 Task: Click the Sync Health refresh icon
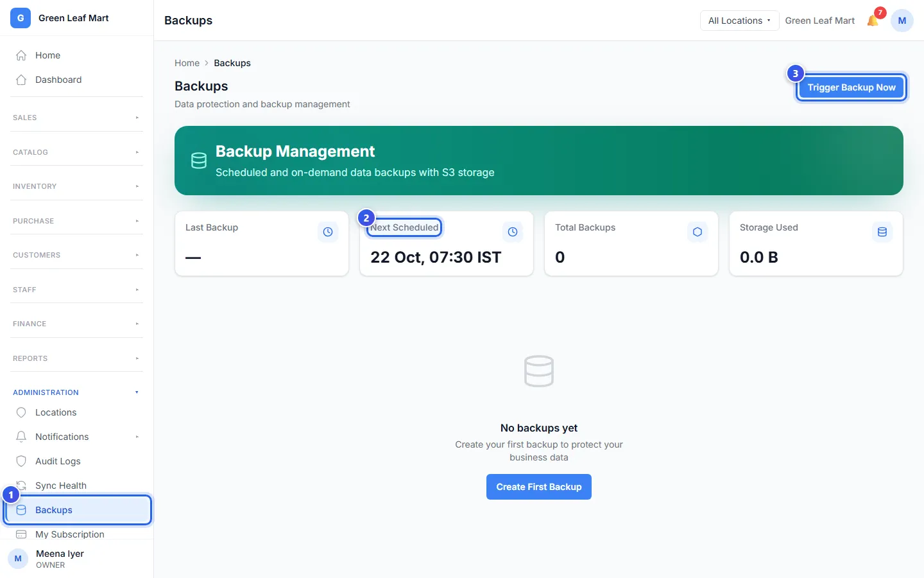click(x=21, y=486)
